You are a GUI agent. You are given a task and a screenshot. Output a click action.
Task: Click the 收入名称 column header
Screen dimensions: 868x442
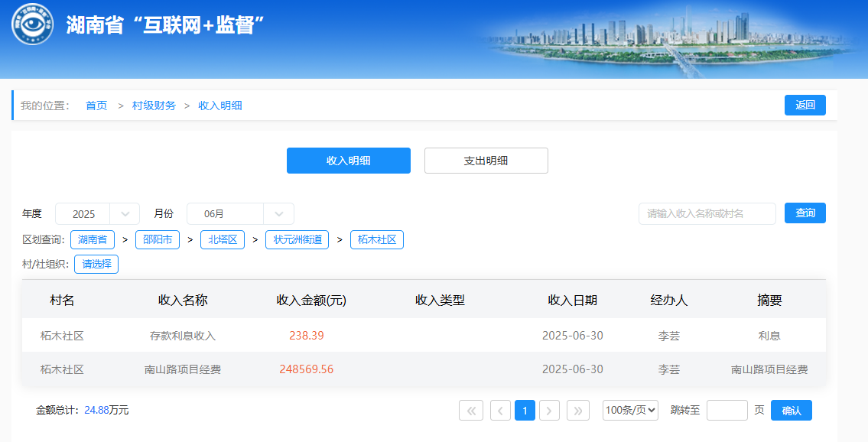click(x=183, y=300)
